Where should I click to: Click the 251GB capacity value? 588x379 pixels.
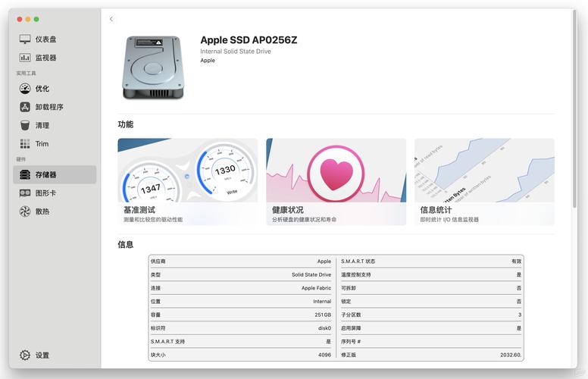pyautogui.click(x=323, y=315)
